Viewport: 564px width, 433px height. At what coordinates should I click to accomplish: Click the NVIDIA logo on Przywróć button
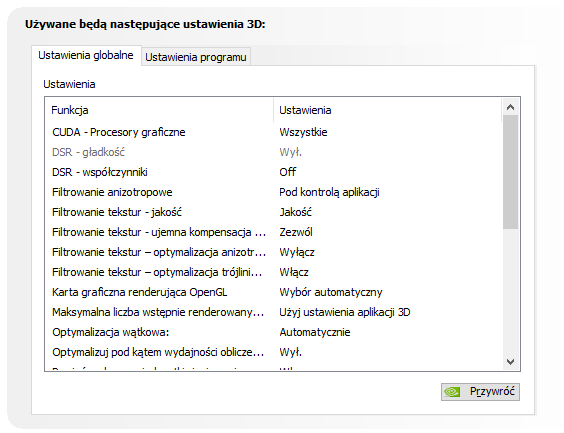pyautogui.click(x=452, y=392)
